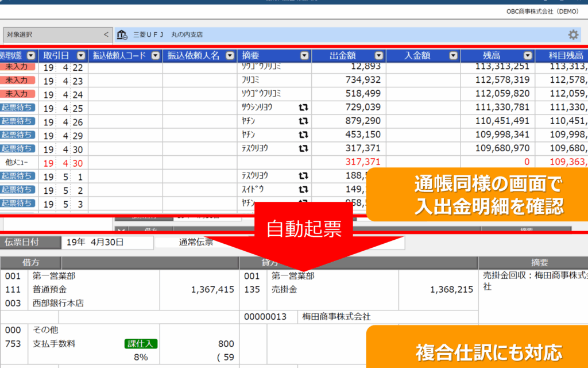
Task: Click the repeat icon in the ｽｲﾄﾞｳ row
Action: point(303,190)
